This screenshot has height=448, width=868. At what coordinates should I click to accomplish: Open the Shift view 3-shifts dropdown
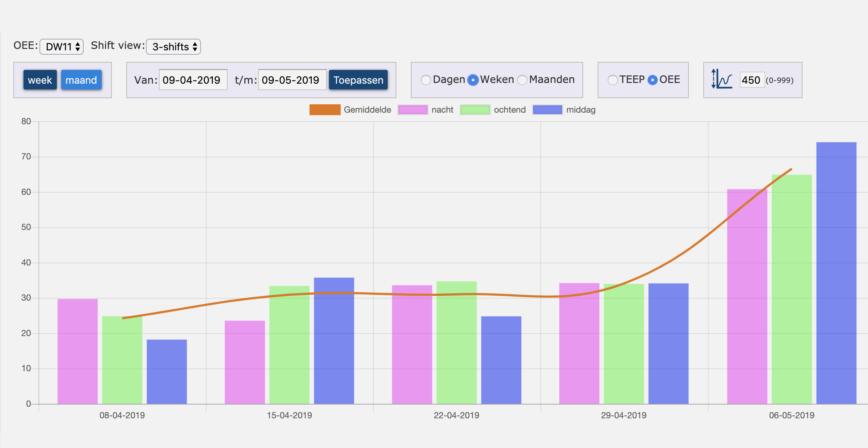173,47
